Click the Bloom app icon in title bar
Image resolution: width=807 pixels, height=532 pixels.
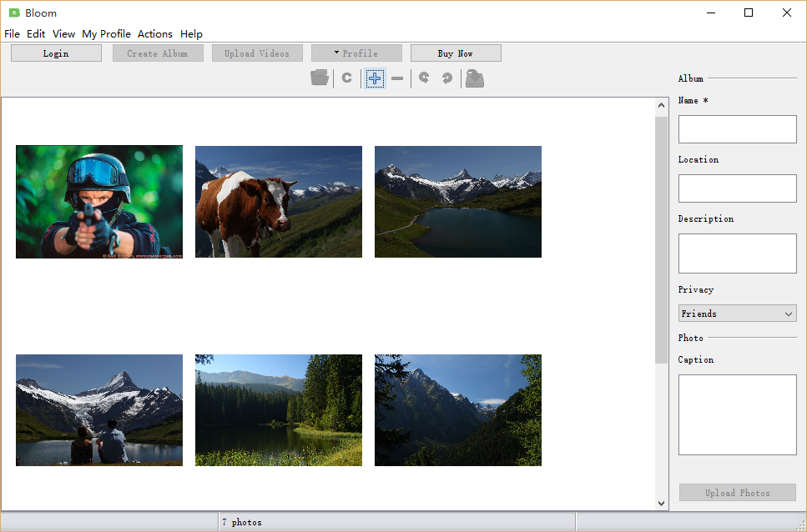tap(13, 13)
